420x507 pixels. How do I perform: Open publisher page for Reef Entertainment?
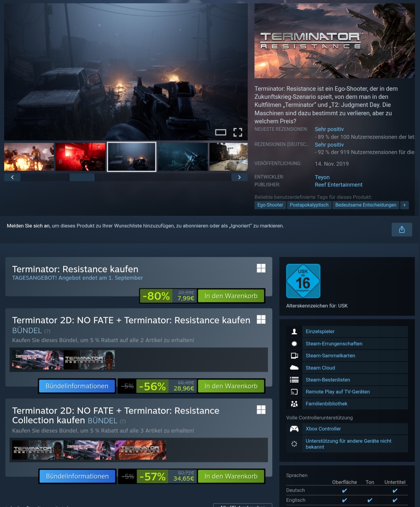(339, 185)
